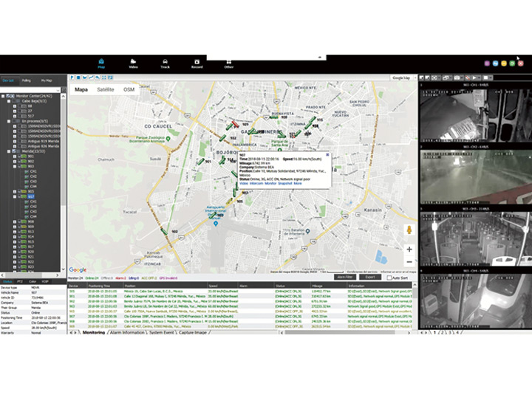Click the Alarm Filter button
This screenshot has height=406, width=532.
(x=345, y=278)
